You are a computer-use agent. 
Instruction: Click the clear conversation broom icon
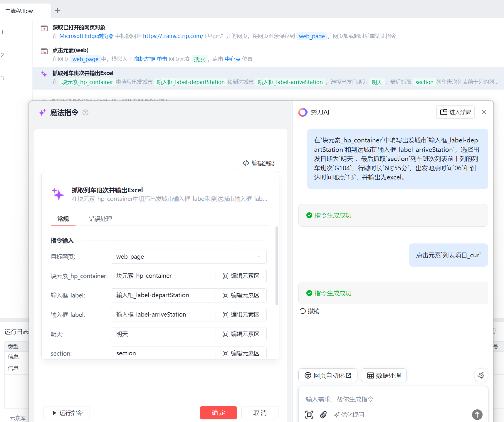481,375
